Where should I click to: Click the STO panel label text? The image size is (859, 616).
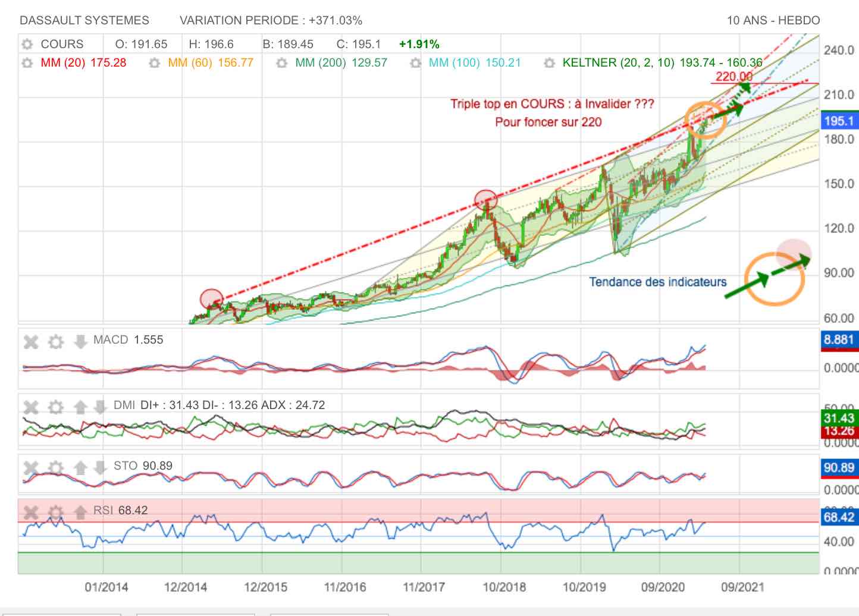tap(143, 466)
